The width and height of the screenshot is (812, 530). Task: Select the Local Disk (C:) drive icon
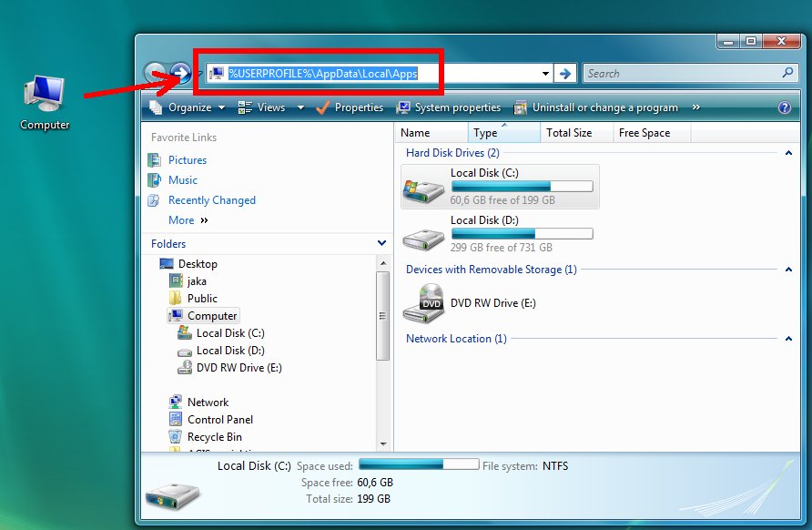coord(423,188)
